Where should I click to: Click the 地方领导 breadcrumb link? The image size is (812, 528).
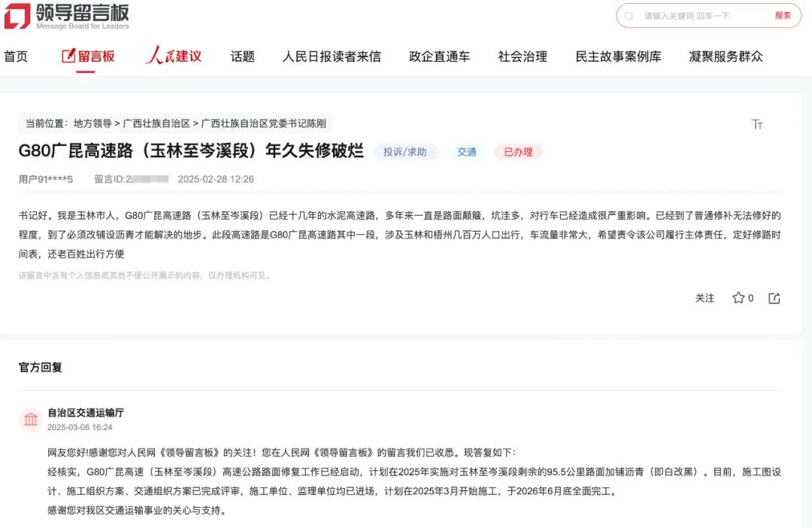coord(92,123)
